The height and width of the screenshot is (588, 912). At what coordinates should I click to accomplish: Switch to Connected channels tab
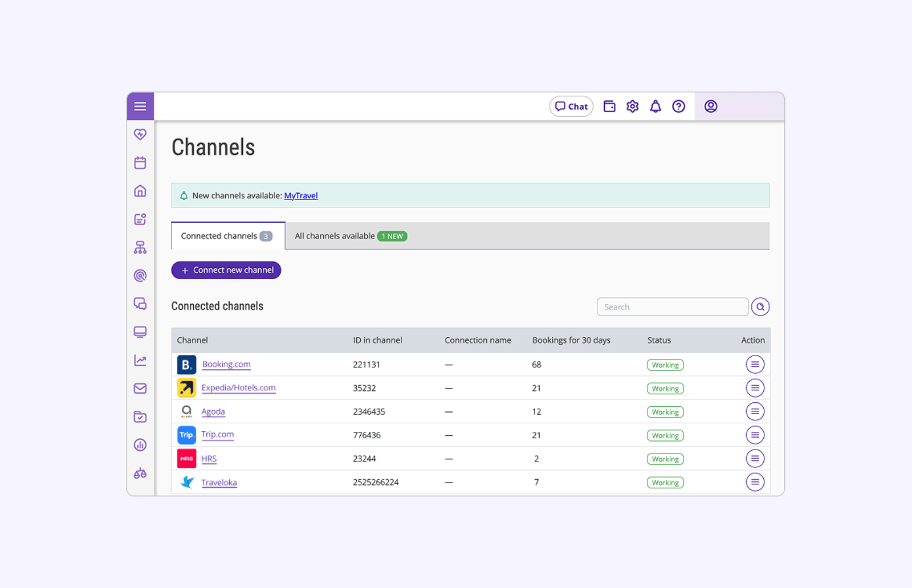tap(228, 236)
